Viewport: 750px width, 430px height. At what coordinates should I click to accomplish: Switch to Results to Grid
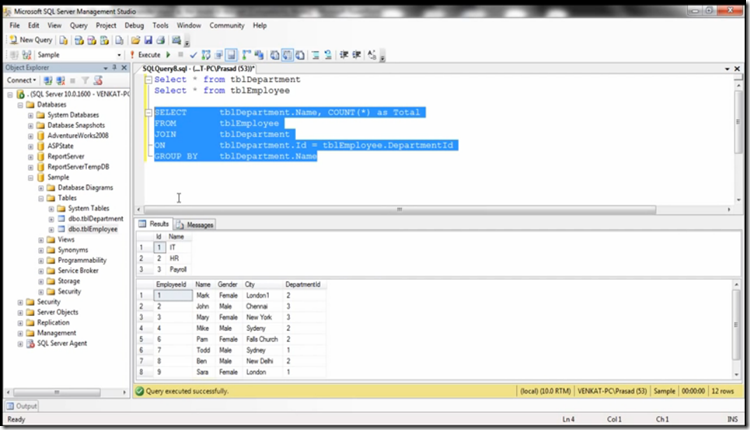pyautogui.click(x=287, y=55)
